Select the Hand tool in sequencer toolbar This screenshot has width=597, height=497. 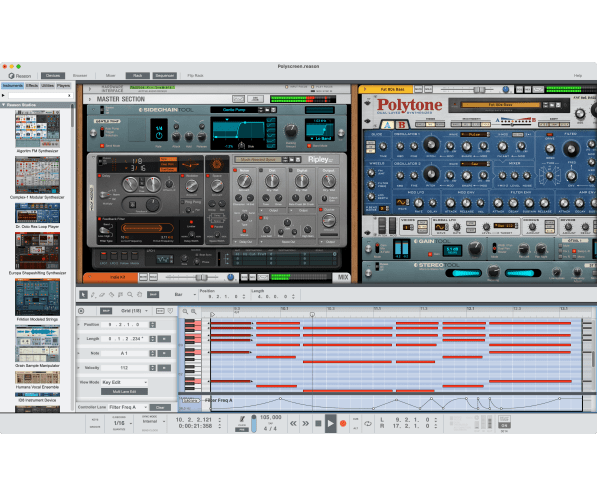pyautogui.click(x=139, y=294)
